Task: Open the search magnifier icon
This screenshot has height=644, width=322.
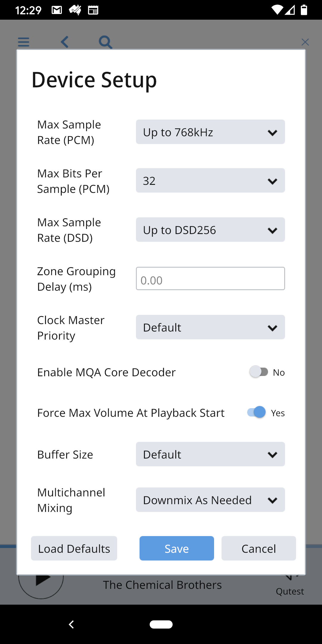Action: (x=106, y=42)
